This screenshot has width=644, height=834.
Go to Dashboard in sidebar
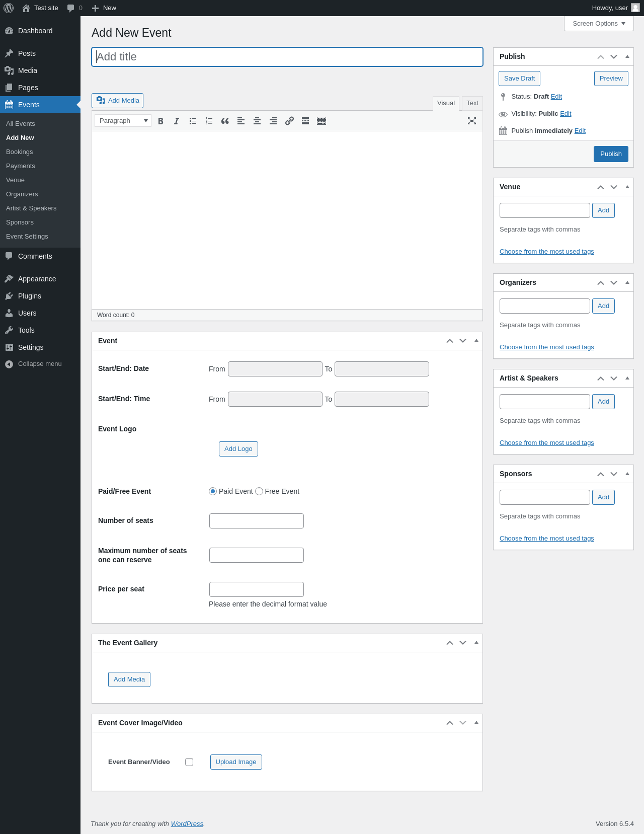click(35, 31)
